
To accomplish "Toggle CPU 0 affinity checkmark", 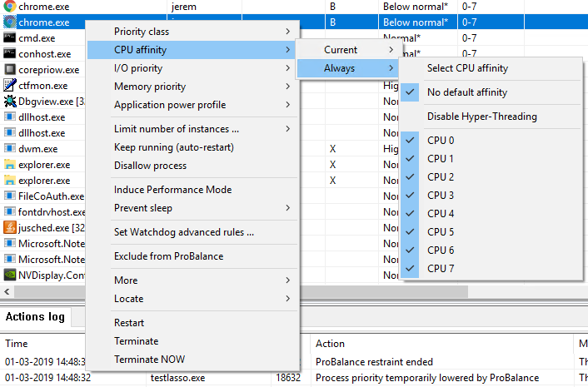I will point(410,140).
